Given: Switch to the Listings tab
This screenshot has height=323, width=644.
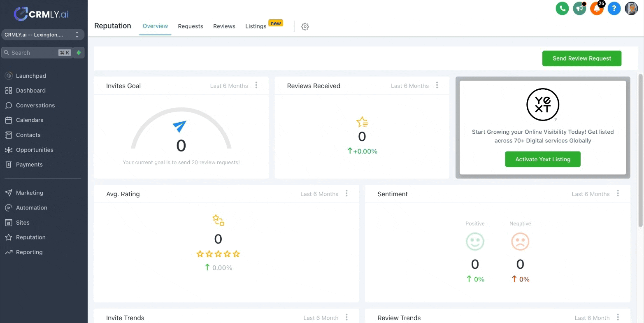Looking at the screenshot, I should (256, 26).
